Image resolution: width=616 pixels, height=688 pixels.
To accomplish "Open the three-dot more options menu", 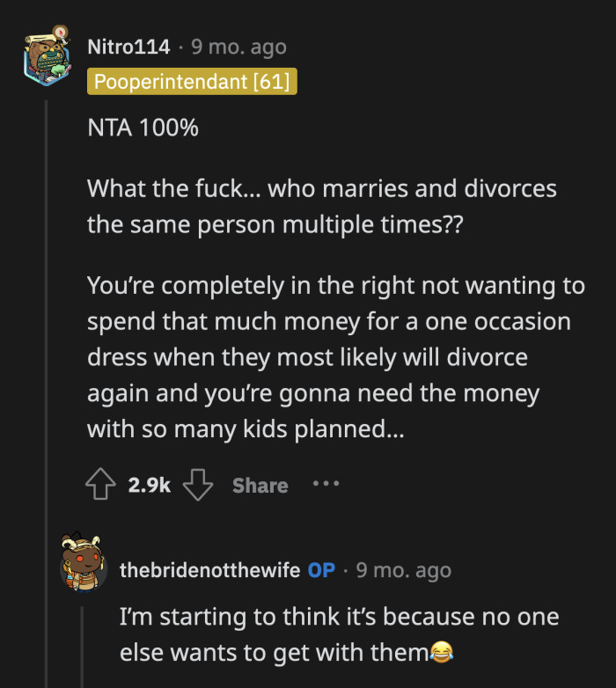I will pos(326,484).
